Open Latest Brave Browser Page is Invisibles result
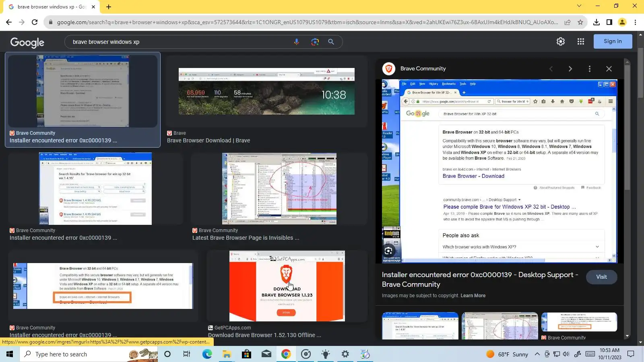The height and width of the screenshot is (362, 644). (x=246, y=238)
